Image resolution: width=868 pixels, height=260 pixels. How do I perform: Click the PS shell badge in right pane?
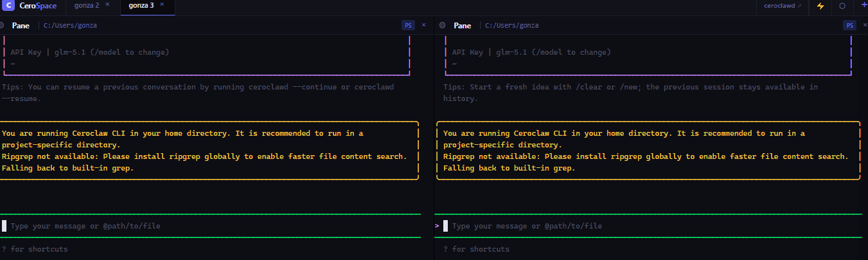849,25
